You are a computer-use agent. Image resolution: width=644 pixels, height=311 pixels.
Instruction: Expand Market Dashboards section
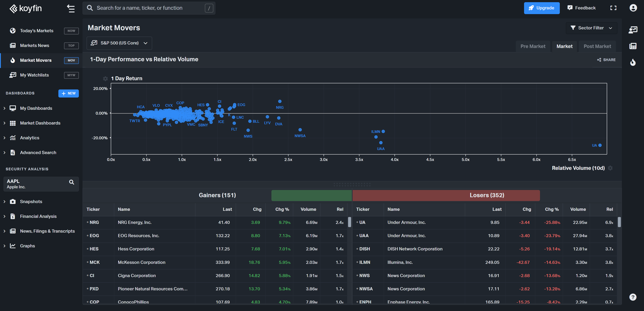(x=5, y=123)
